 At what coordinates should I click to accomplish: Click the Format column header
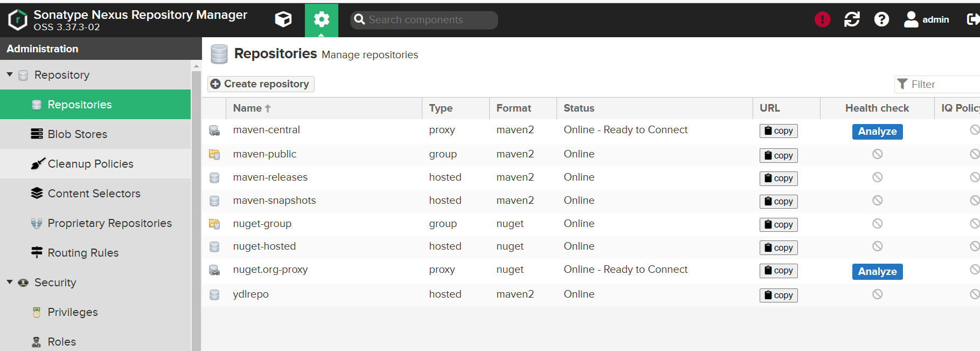[523, 108]
